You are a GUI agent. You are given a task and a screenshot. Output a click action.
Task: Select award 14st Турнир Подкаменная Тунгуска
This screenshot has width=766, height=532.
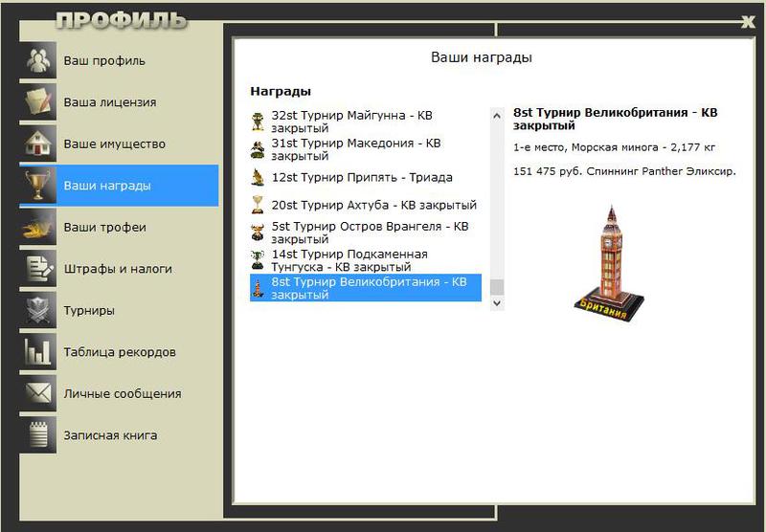tap(366, 260)
